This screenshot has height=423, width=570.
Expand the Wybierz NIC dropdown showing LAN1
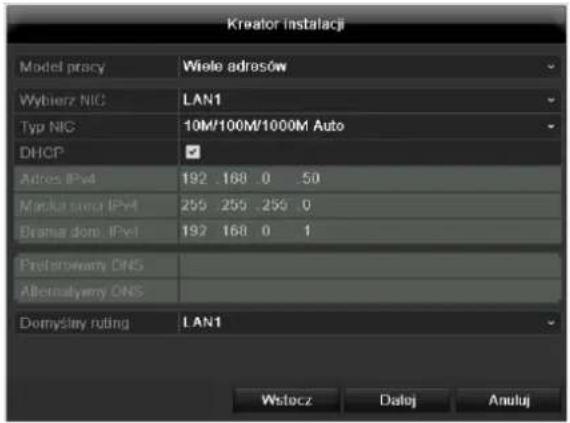[x=370, y=100]
